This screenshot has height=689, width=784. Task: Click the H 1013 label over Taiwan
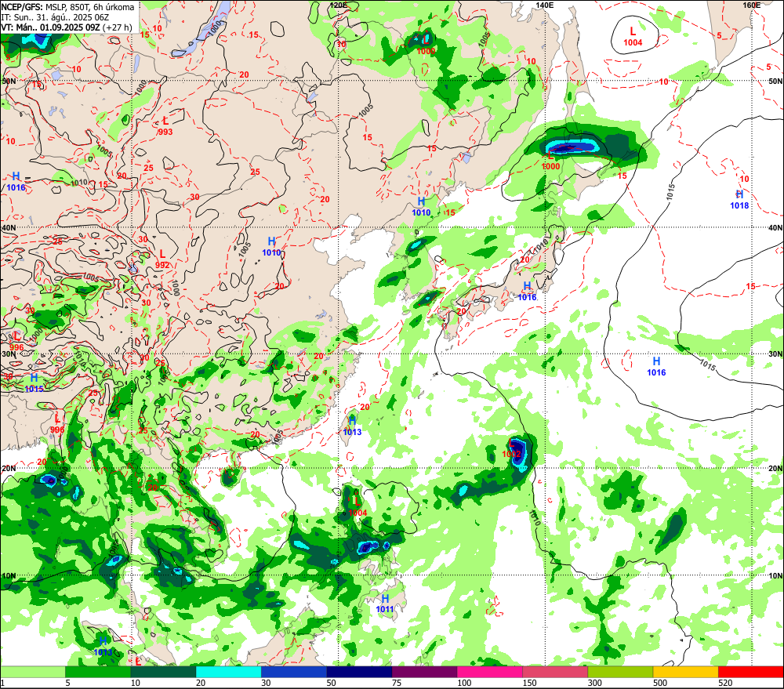(352, 426)
